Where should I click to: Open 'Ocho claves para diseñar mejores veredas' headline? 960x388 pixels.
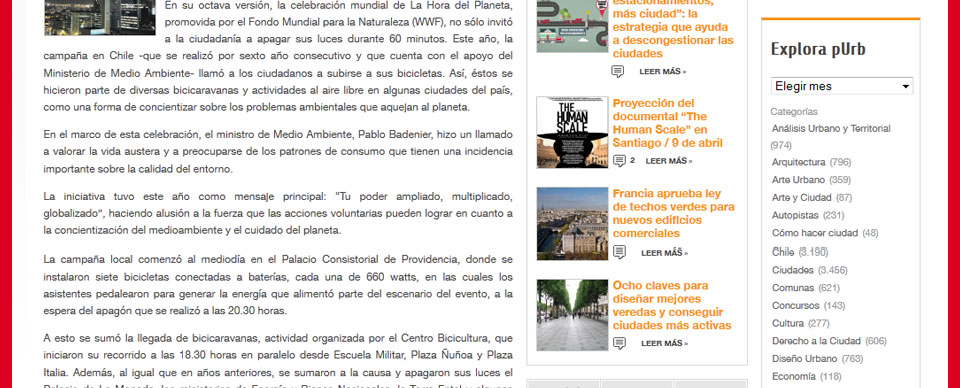click(x=672, y=305)
